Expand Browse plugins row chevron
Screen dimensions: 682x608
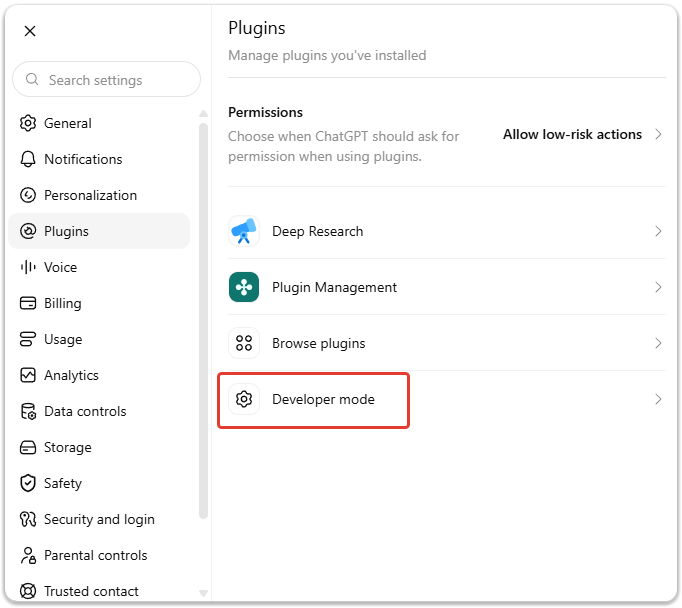pos(658,343)
